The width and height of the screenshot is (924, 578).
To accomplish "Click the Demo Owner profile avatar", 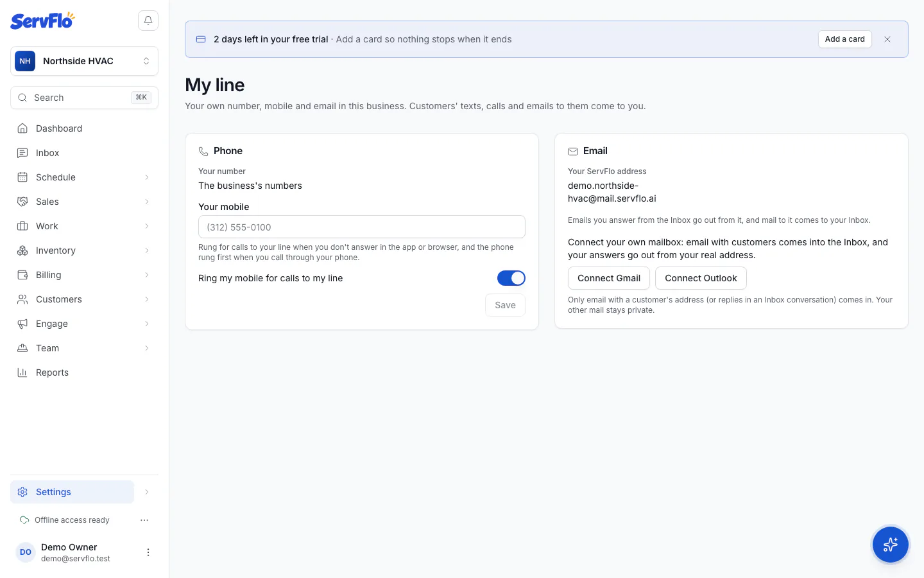I will (26, 552).
